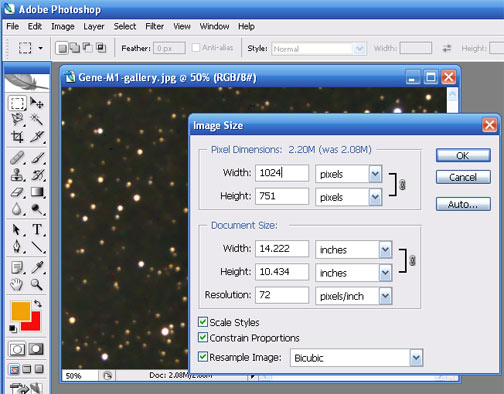Click the pixel Height field showing 751
Viewport: 504px width, 394px height.
click(x=282, y=196)
